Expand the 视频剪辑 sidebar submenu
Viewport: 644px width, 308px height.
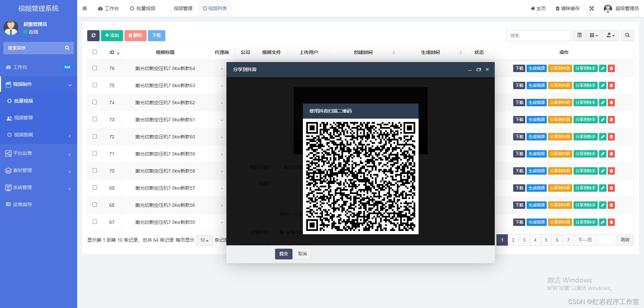39,135
